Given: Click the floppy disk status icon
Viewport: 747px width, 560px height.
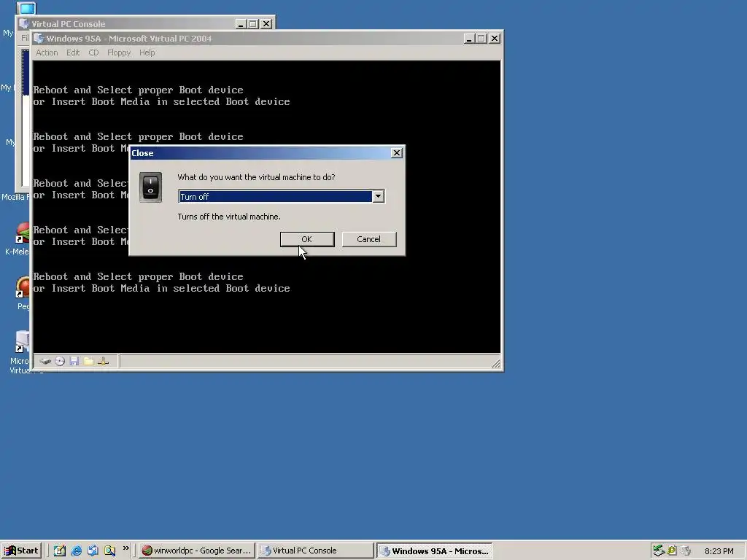Looking at the screenshot, I should 74,362.
